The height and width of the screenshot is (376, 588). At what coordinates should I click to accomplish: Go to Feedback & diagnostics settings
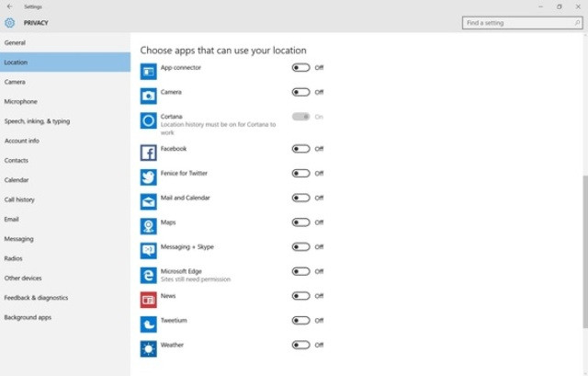pos(36,298)
